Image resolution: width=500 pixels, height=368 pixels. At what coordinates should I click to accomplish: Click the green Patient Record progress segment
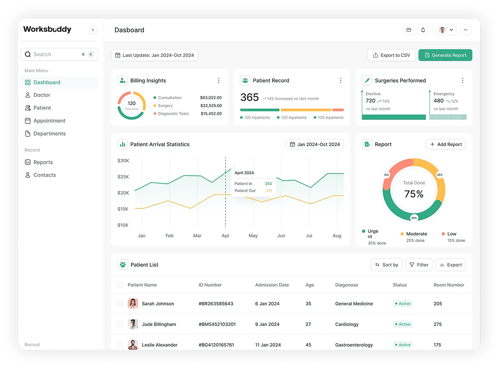click(260, 110)
